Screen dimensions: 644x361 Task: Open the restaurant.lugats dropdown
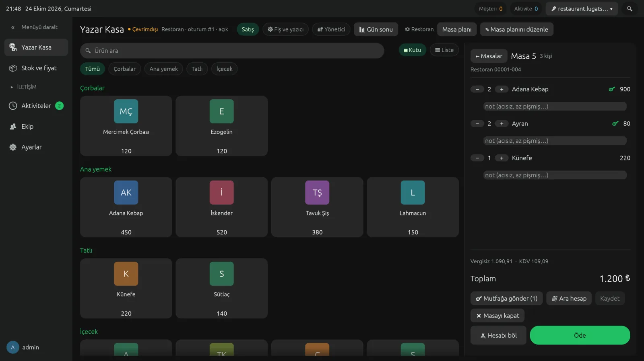[x=582, y=9]
